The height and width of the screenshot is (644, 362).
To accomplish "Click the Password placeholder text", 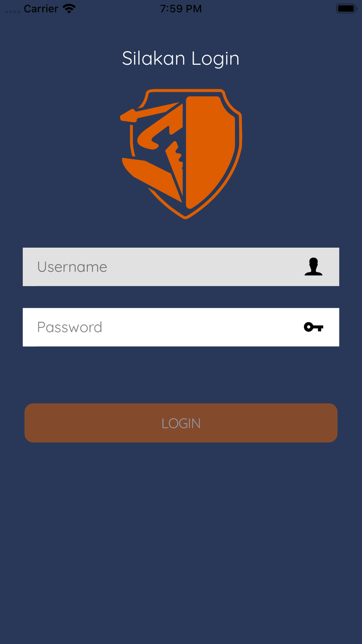I will (70, 327).
